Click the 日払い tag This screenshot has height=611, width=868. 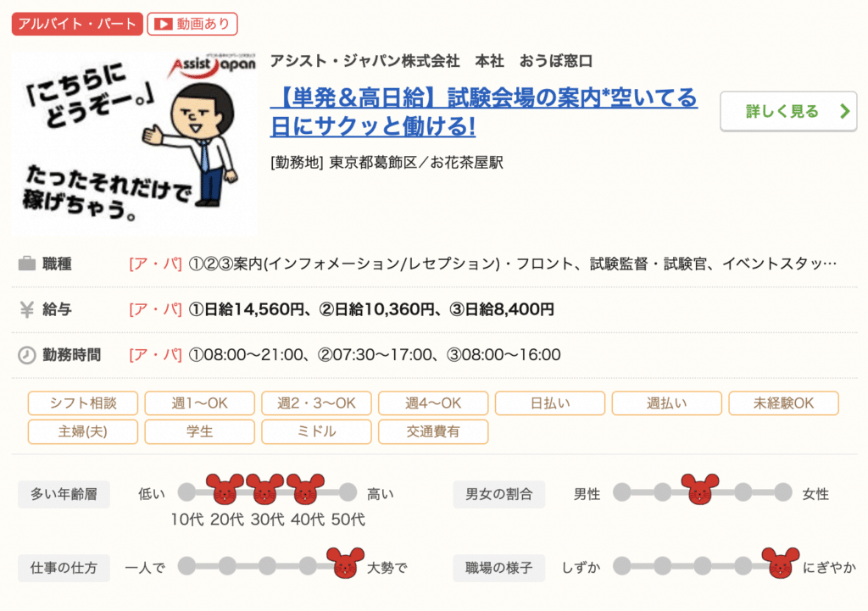[x=549, y=403]
